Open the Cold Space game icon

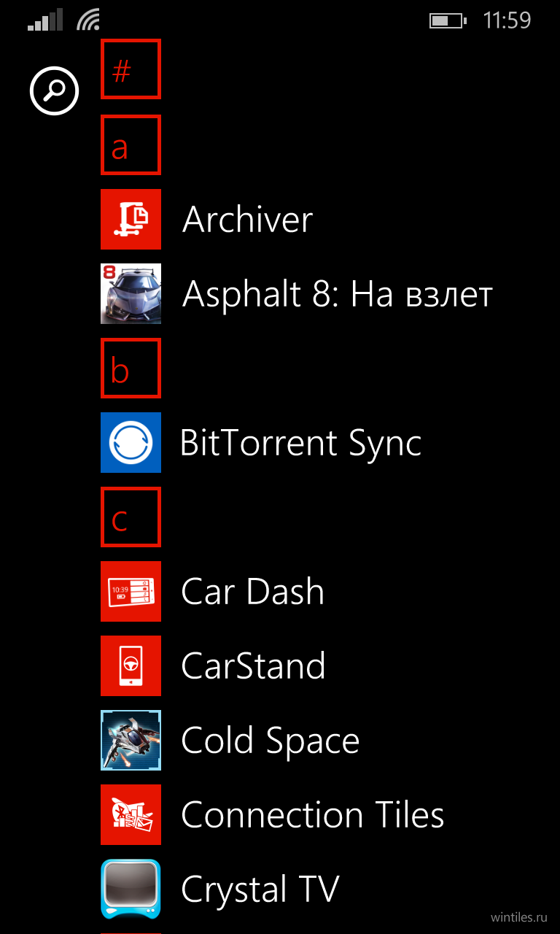(131, 740)
